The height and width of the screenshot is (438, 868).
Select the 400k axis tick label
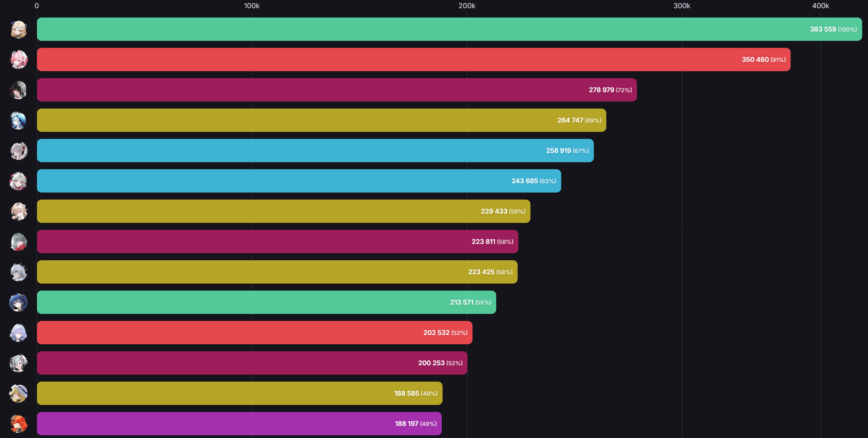click(x=821, y=6)
